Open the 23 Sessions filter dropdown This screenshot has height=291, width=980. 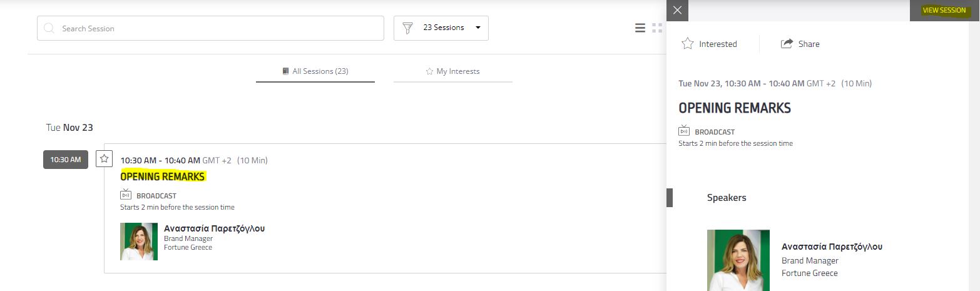[441, 28]
